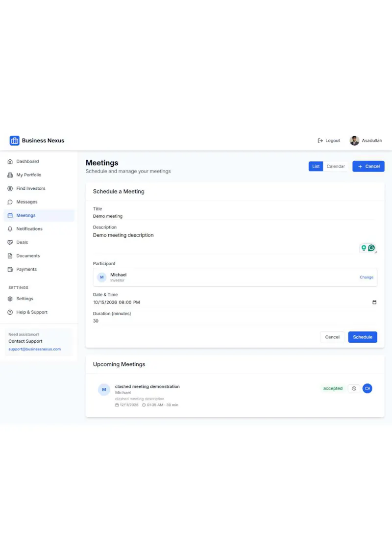The width and height of the screenshot is (392, 555).
Task: Click the Help & Support question icon
Action: [10, 312]
